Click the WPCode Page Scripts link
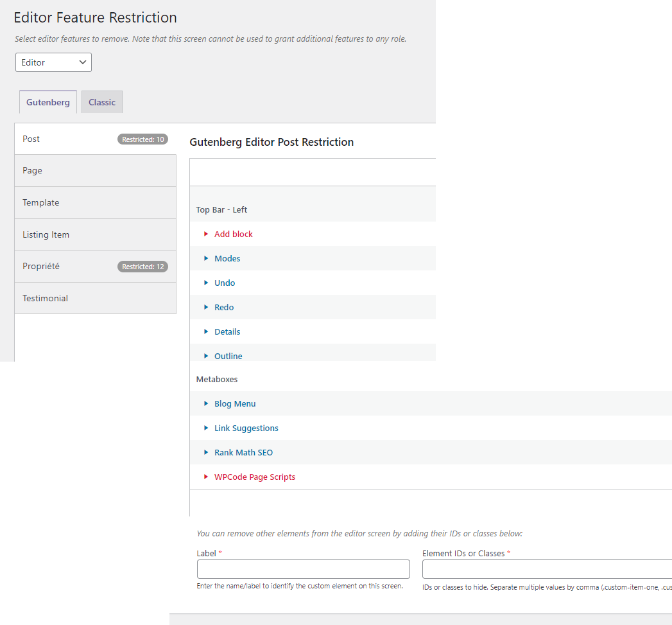This screenshot has width=672, height=625. (x=255, y=477)
